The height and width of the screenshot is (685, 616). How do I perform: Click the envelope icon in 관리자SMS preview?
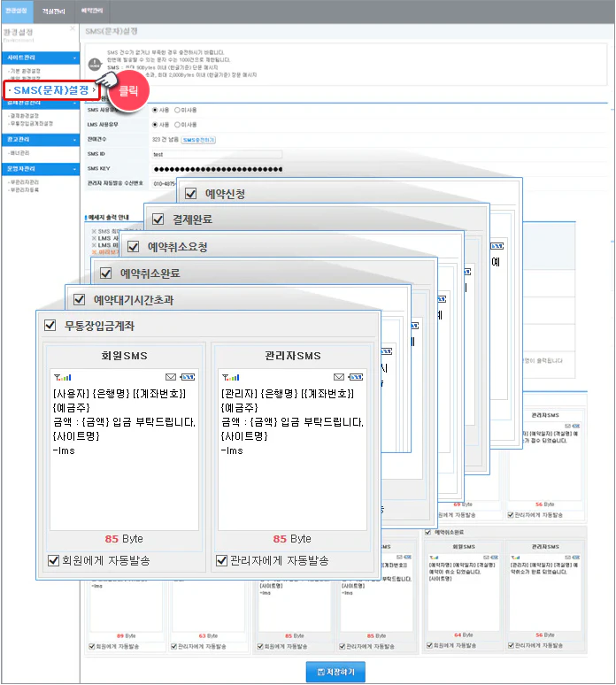pos(339,377)
